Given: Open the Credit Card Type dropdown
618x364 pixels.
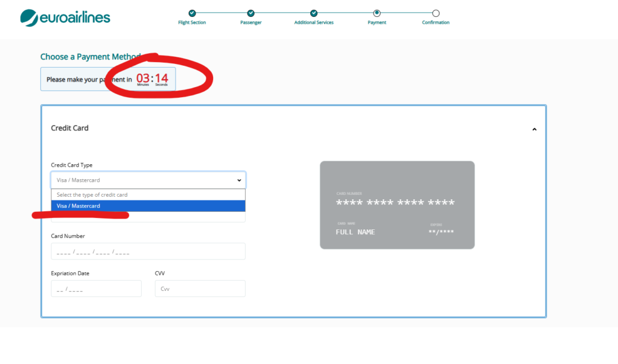Looking at the screenshot, I should (148, 180).
